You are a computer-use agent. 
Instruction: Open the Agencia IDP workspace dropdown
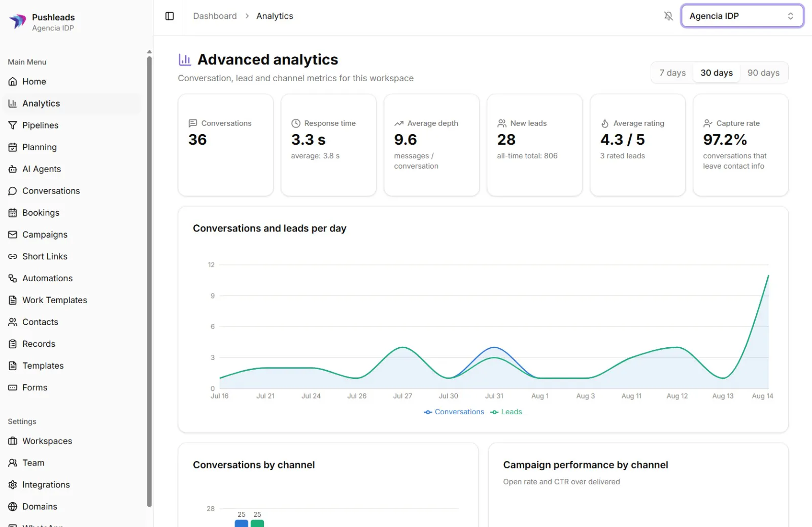tap(742, 16)
